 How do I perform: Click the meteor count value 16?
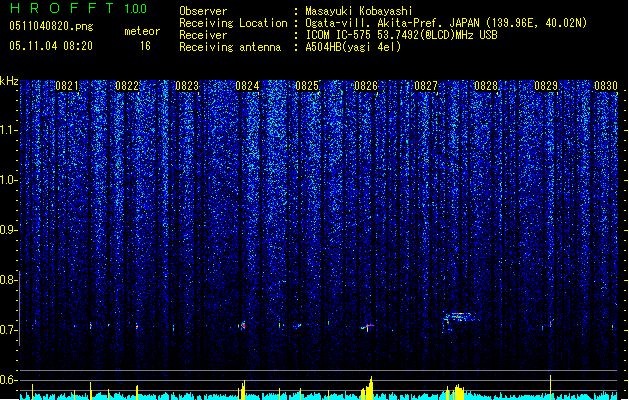145,46
